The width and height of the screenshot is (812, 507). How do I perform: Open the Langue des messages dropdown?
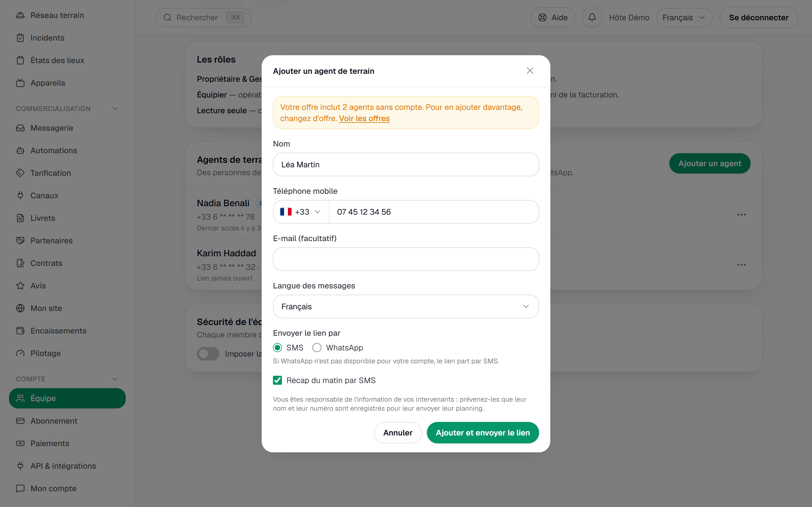point(406,306)
